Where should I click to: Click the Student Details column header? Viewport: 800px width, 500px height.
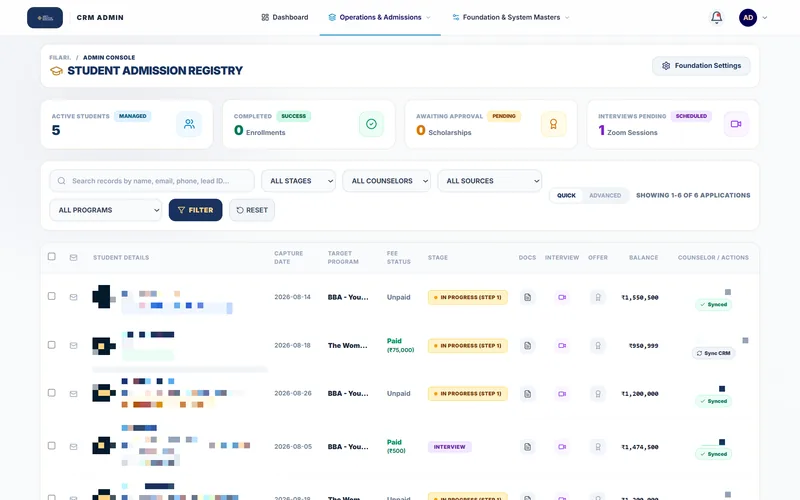(x=121, y=258)
